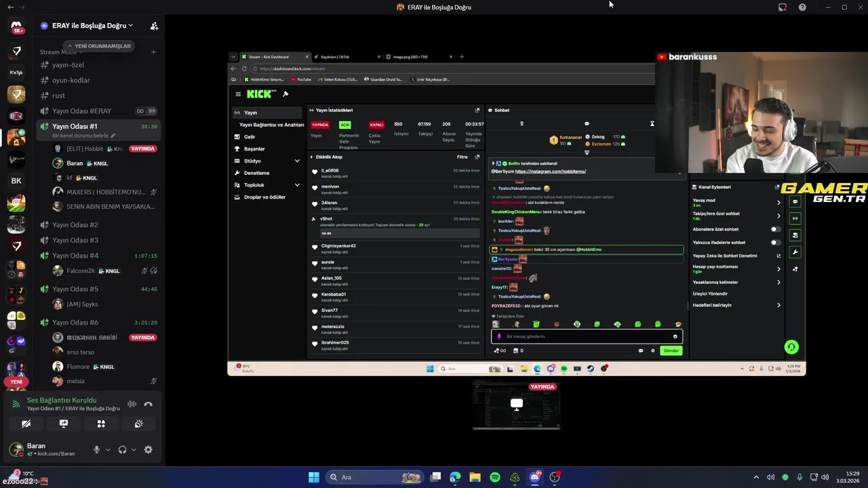Open Baran's account panel avatar

tap(16, 449)
